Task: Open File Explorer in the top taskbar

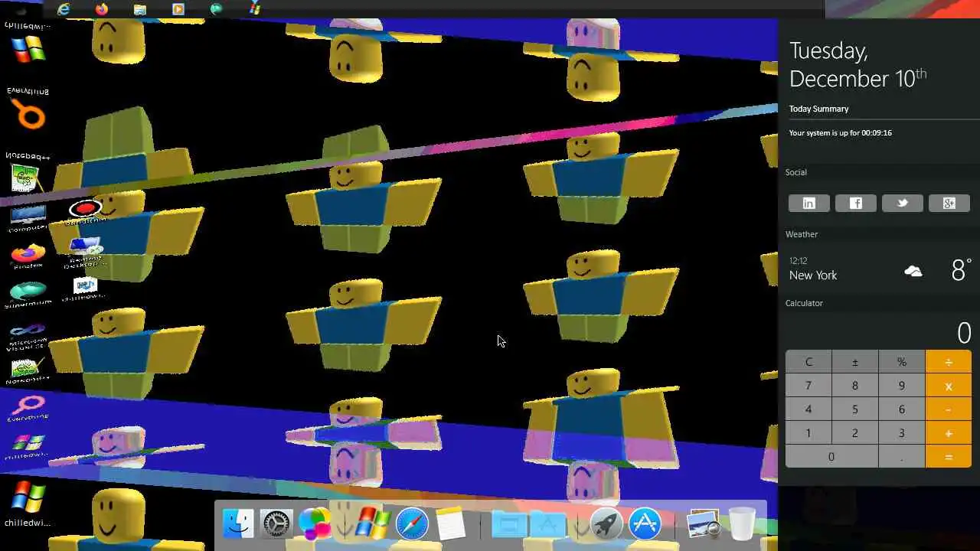Action: pyautogui.click(x=140, y=9)
